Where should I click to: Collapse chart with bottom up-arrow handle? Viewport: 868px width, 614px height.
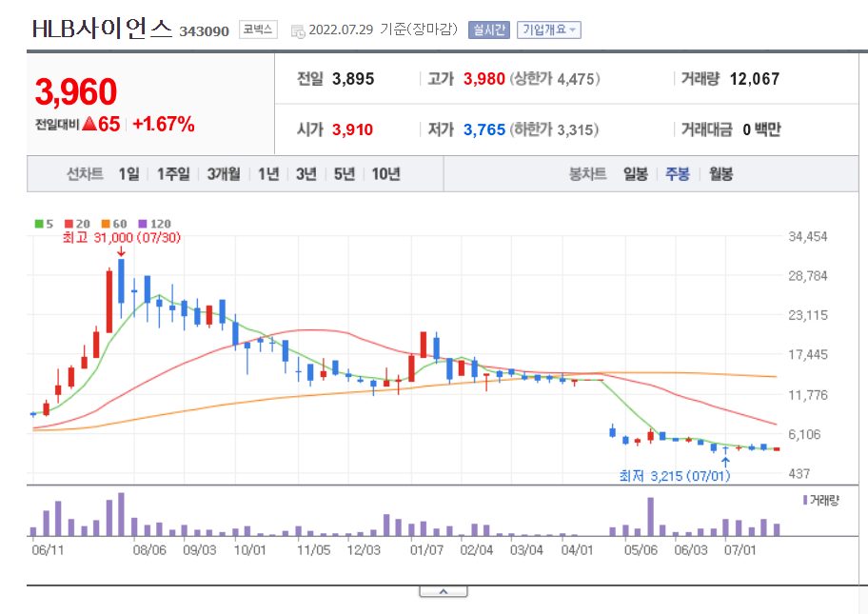click(x=443, y=592)
